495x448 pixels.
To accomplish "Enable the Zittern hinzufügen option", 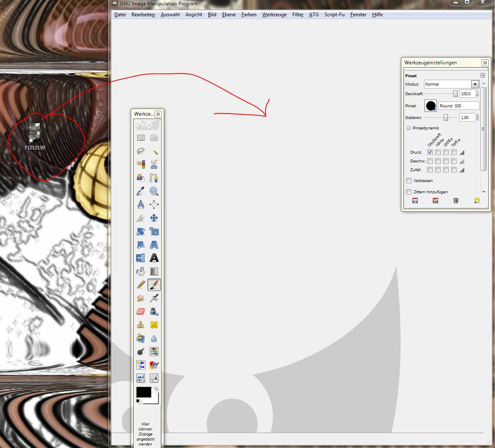I will click(409, 192).
